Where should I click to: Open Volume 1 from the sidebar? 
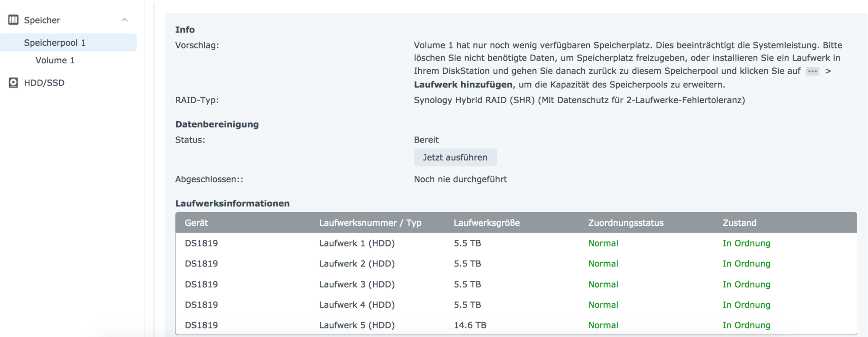[x=55, y=60]
